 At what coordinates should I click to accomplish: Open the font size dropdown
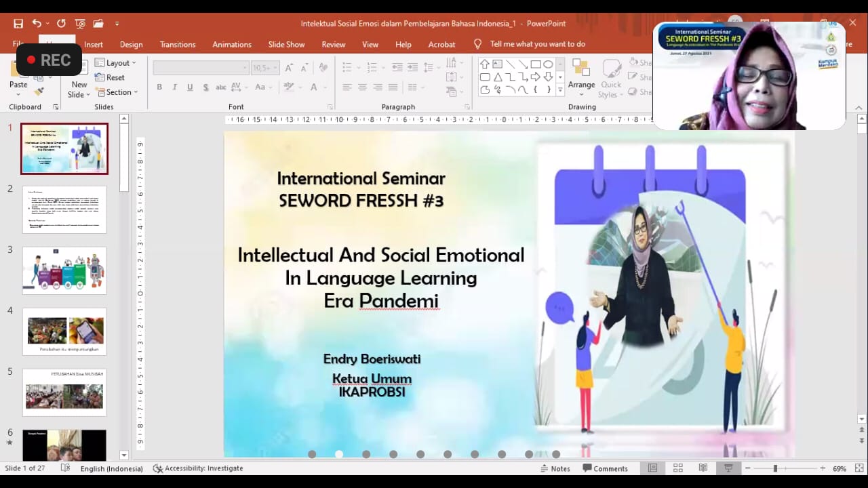click(275, 68)
